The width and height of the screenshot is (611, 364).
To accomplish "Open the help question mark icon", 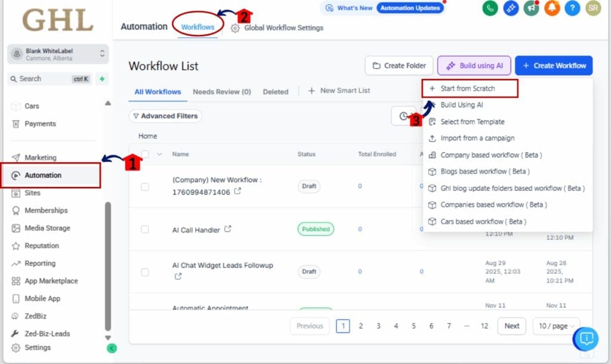I will 573,9.
